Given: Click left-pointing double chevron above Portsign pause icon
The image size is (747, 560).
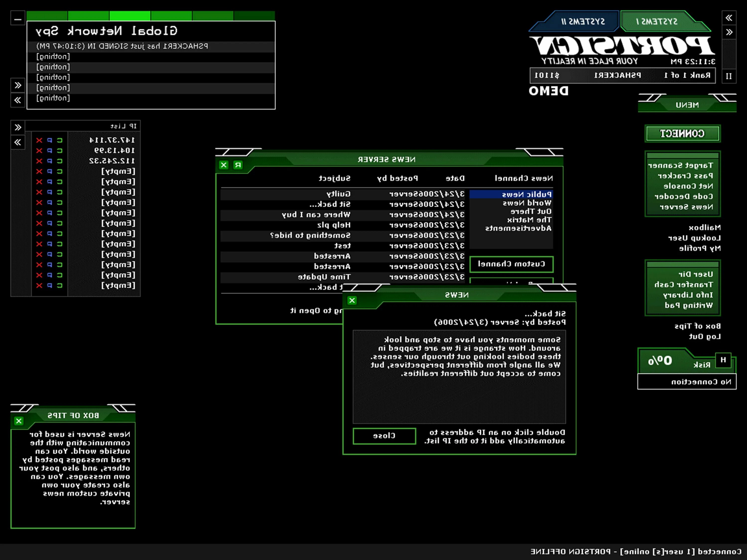Looking at the screenshot, I should 729,18.
